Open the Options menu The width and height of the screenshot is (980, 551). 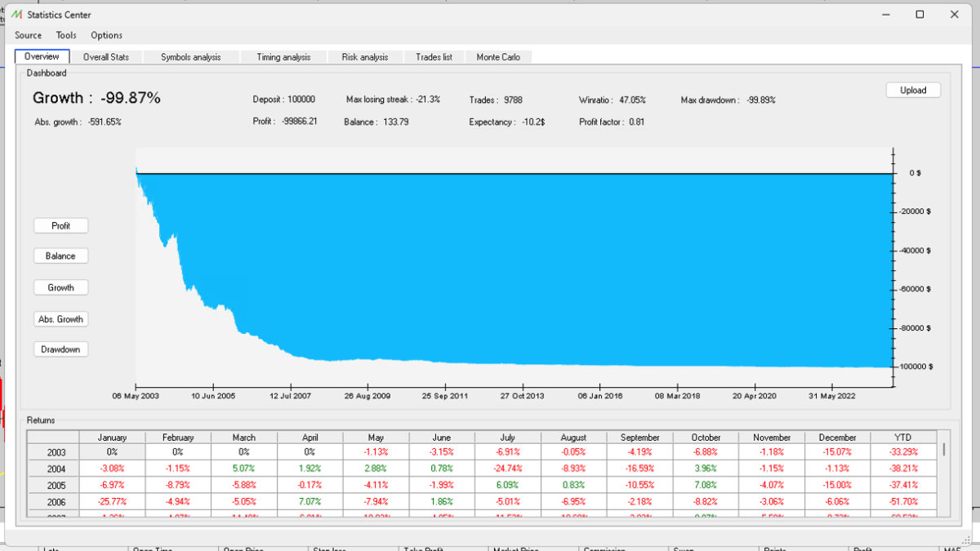pos(106,35)
